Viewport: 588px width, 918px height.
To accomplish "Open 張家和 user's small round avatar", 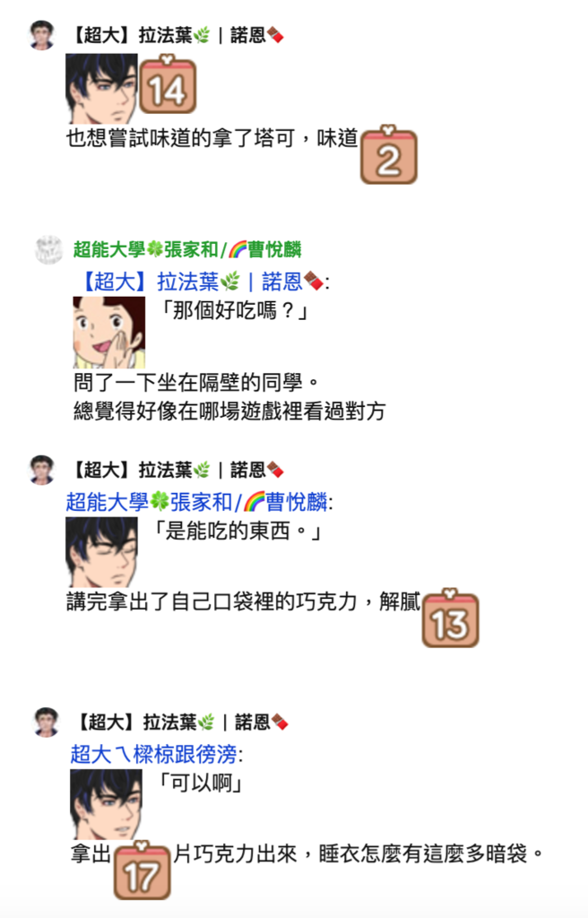I will 48,250.
